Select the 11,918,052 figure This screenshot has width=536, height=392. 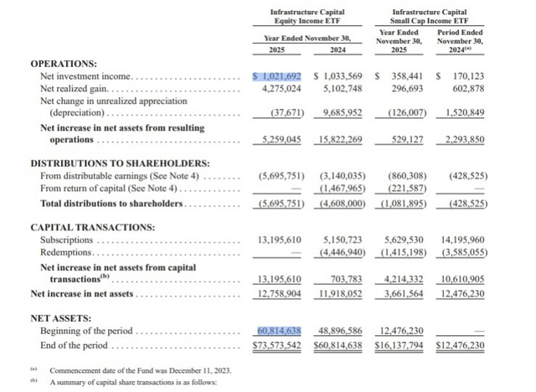pyautogui.click(x=341, y=294)
